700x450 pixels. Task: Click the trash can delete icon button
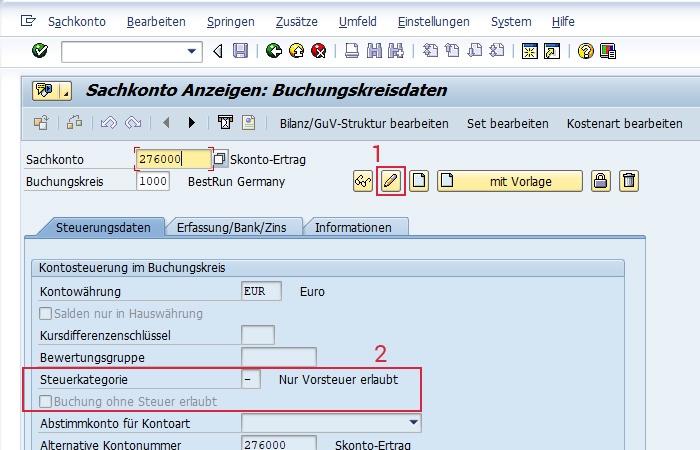(629, 181)
